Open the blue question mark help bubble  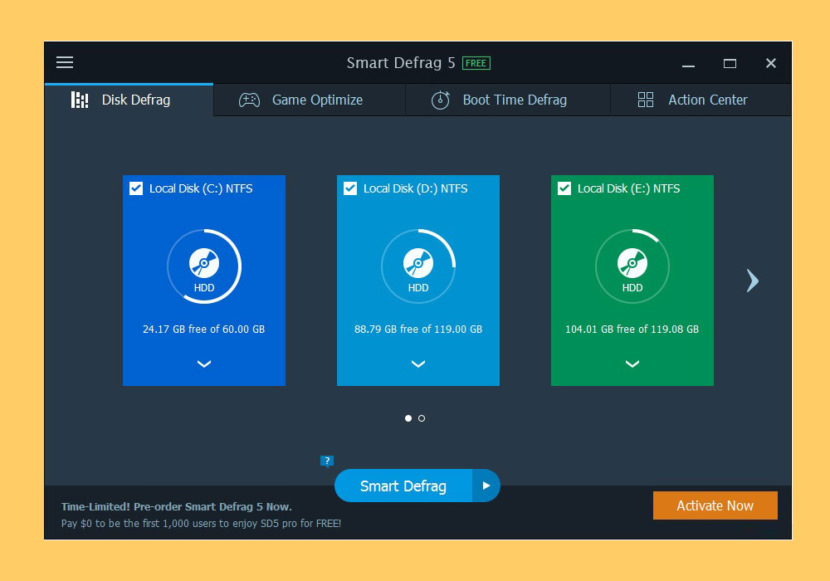[327, 461]
